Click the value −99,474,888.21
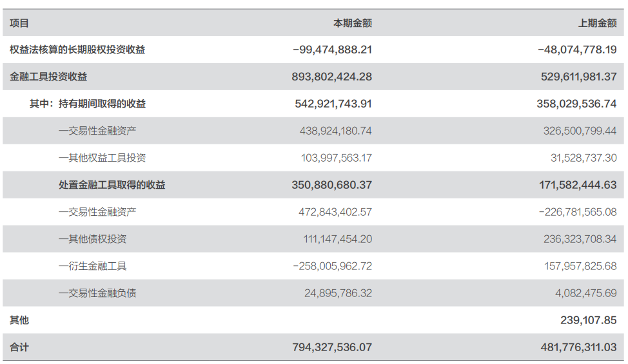This screenshot has height=364, width=628. pyautogui.click(x=332, y=50)
